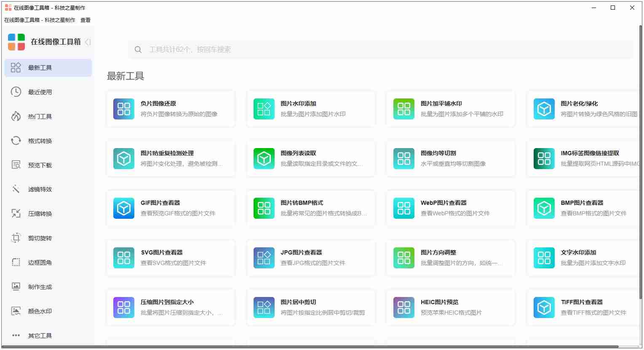
Task: Open 边框圆角 via the dashed-border icon
Action: [16, 262]
